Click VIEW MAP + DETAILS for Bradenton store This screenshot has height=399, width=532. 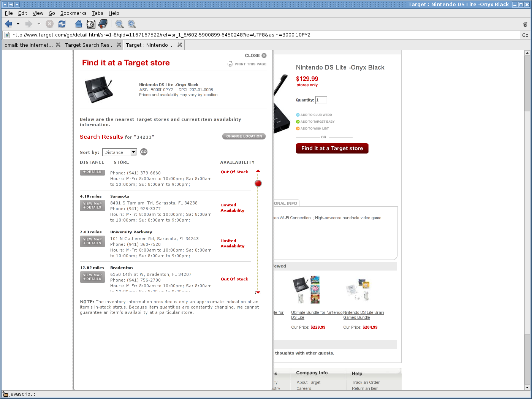click(x=92, y=277)
